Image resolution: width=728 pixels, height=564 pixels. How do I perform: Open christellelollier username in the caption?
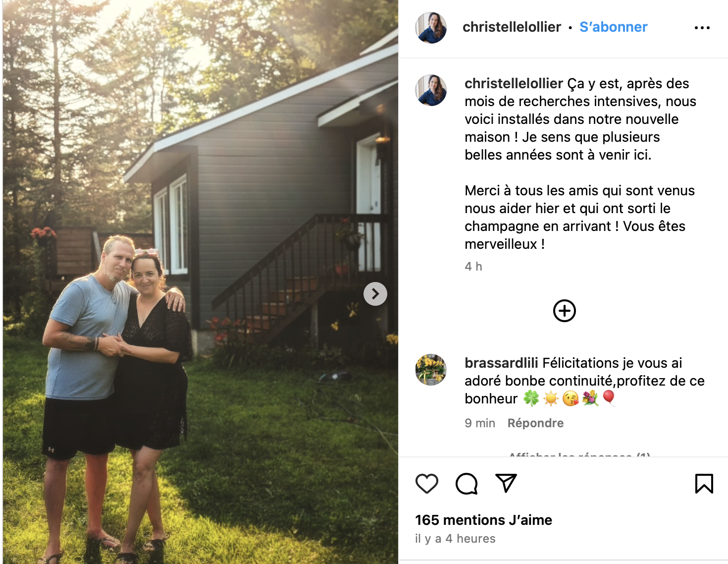[514, 83]
